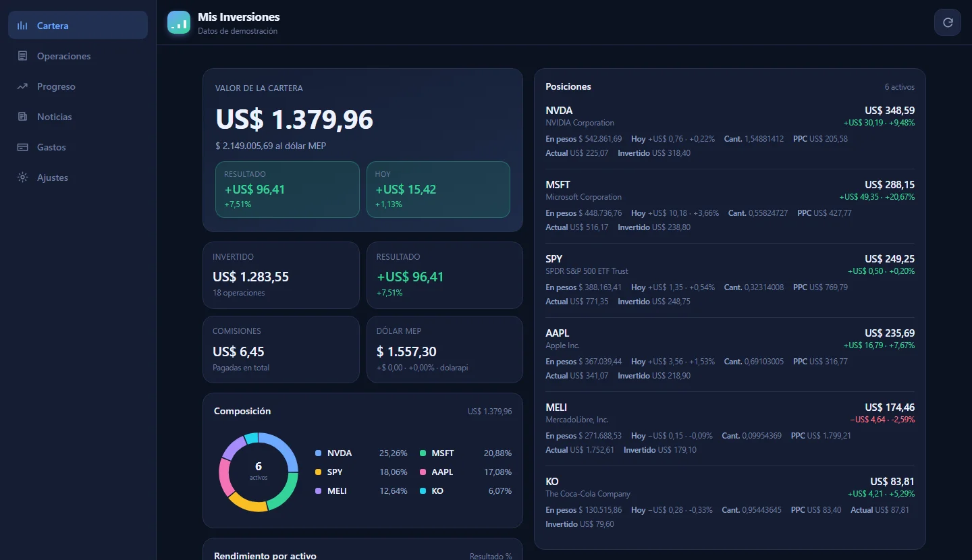
Task: Click the US$ 1.379,96 portfolio total
Action: (294, 120)
